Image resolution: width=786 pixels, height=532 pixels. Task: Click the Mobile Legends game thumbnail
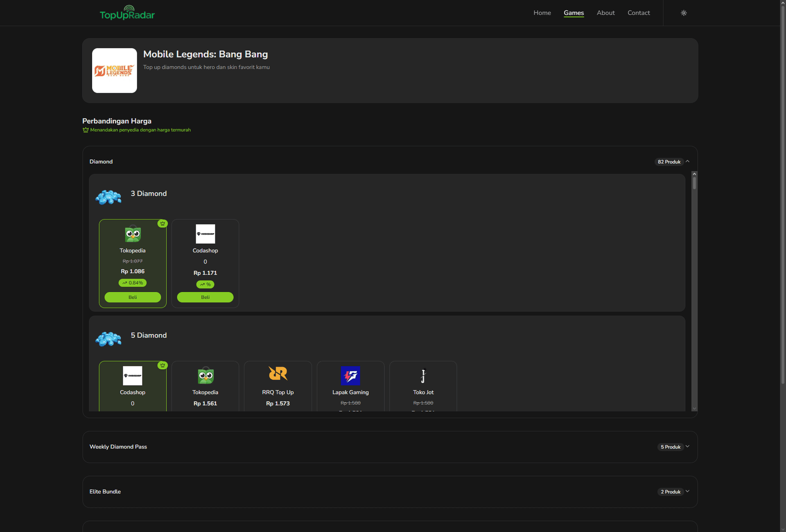click(x=115, y=70)
